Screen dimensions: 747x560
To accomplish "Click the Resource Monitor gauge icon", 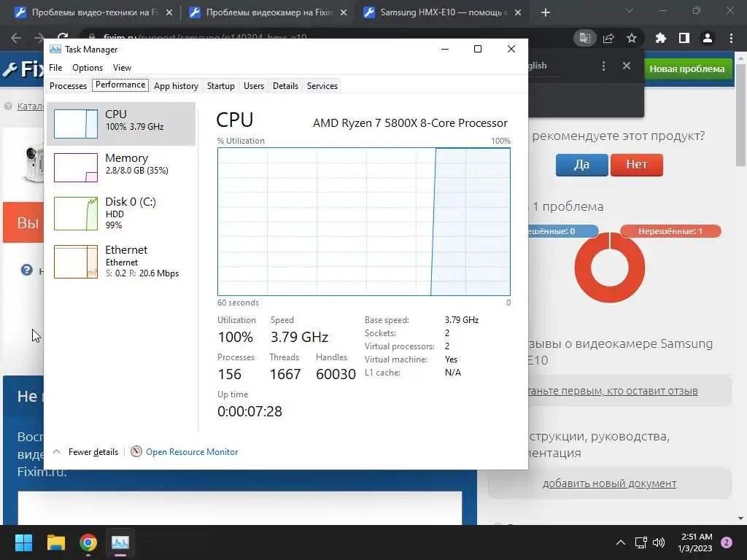I will 136,451.
